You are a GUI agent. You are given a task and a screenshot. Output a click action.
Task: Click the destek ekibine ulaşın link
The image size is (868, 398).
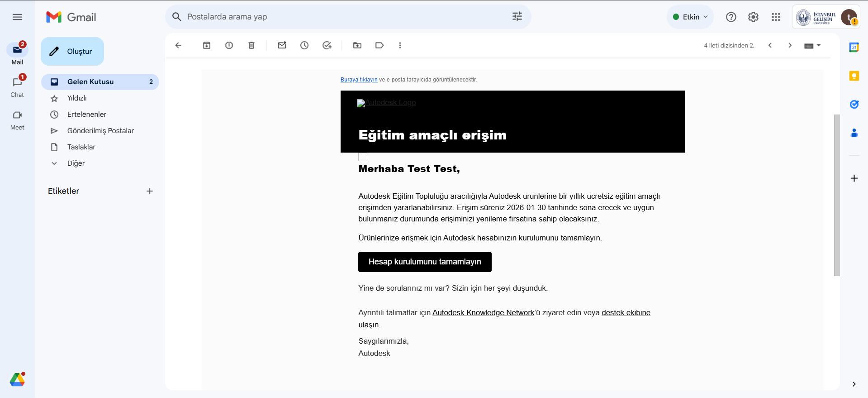626,313
